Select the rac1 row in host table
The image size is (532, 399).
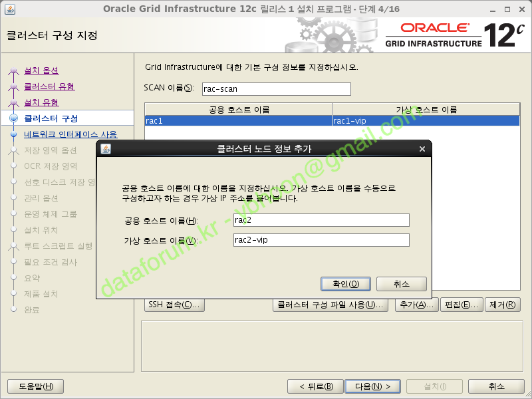pos(238,121)
